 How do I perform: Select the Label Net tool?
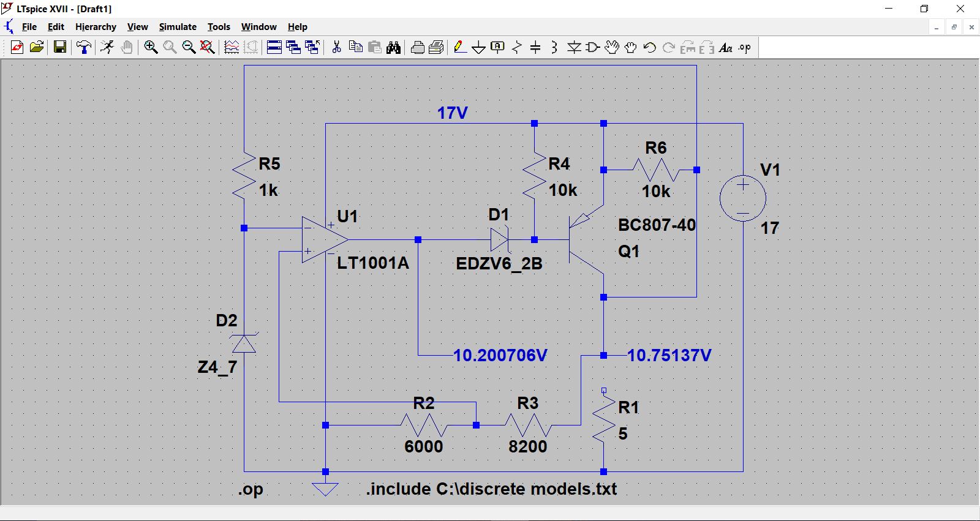tap(498, 47)
